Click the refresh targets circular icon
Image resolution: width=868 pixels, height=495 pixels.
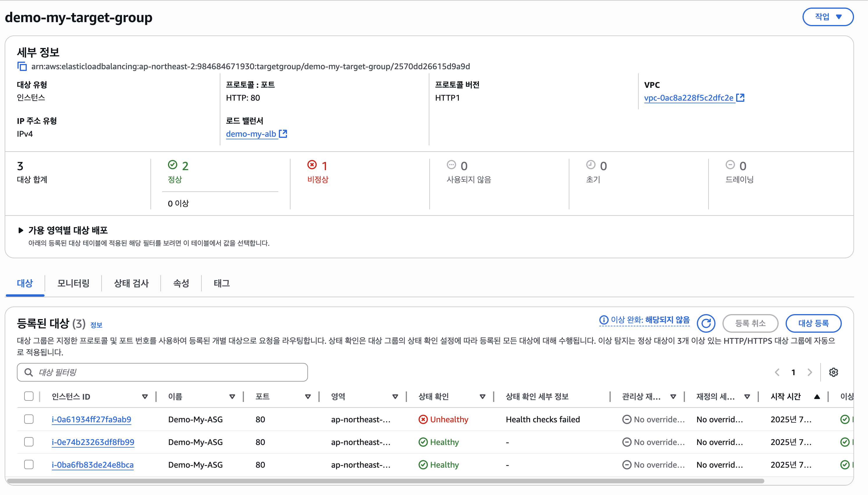[x=706, y=323]
